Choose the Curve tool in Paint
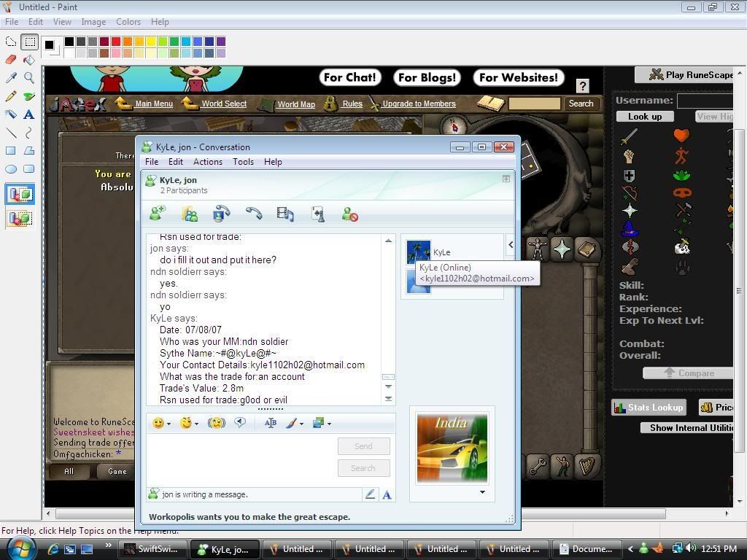The height and width of the screenshot is (560, 747). coord(29,133)
